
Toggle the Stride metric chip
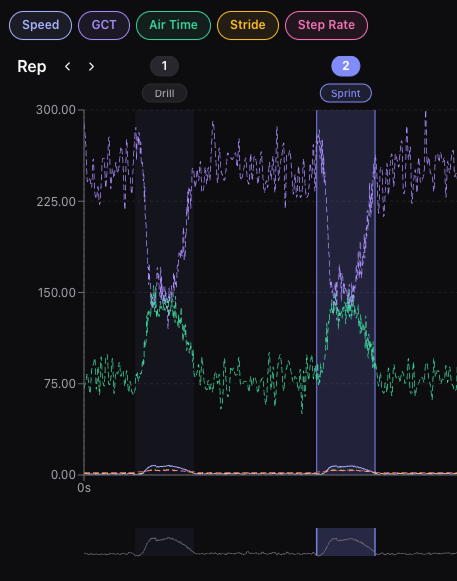[248, 25]
